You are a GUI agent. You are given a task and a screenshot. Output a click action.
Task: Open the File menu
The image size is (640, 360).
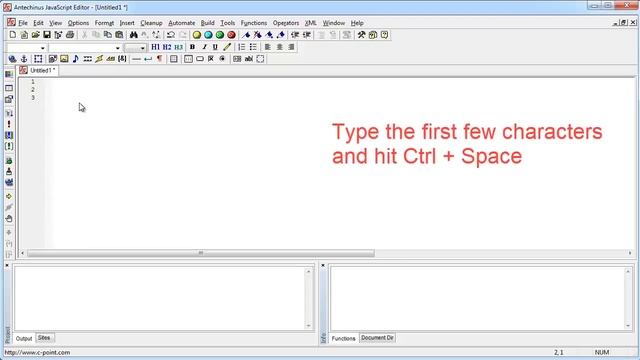click(23, 23)
